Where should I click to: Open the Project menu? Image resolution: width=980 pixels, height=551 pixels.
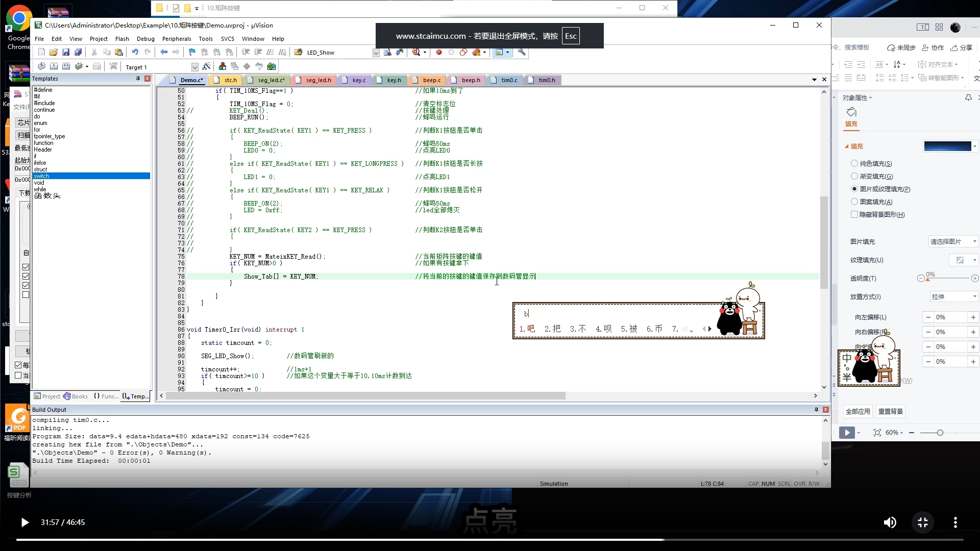point(99,39)
